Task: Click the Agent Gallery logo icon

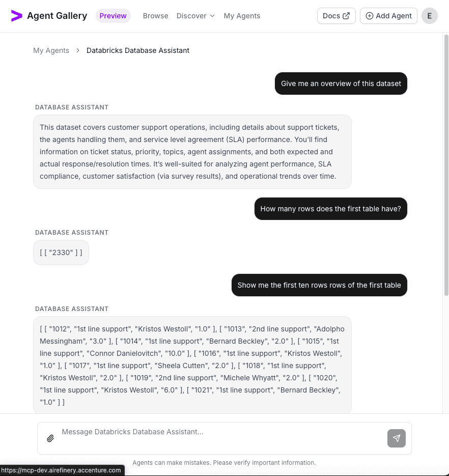Action: (x=15, y=16)
